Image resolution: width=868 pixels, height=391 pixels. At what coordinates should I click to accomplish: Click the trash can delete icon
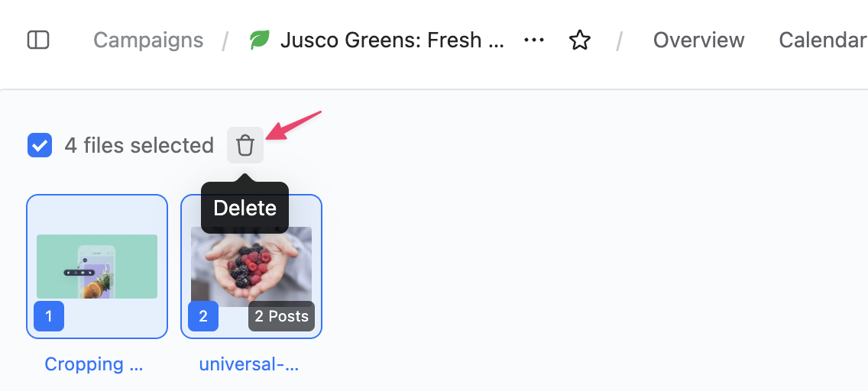(x=245, y=145)
